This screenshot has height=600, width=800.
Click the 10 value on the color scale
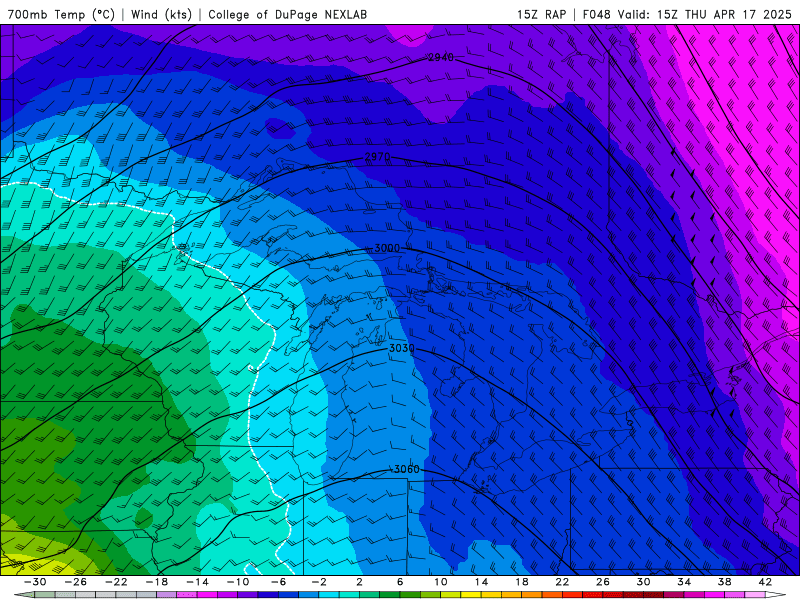440,582
